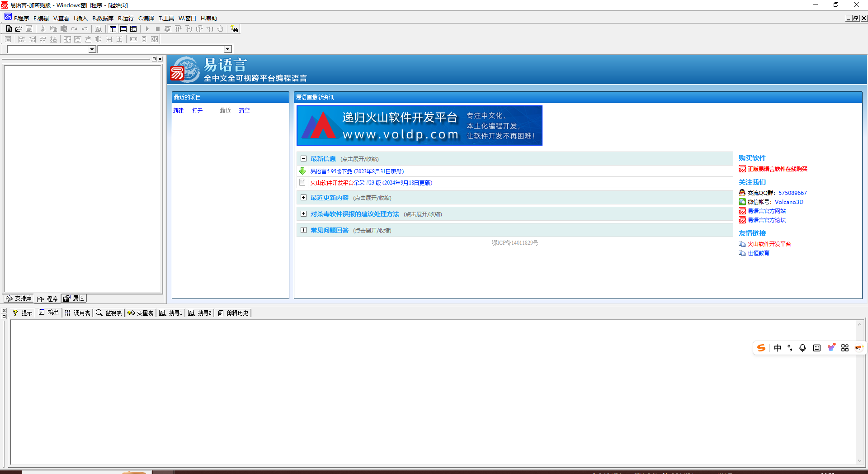
Task: Click the 清空 link
Action: [x=244, y=110]
